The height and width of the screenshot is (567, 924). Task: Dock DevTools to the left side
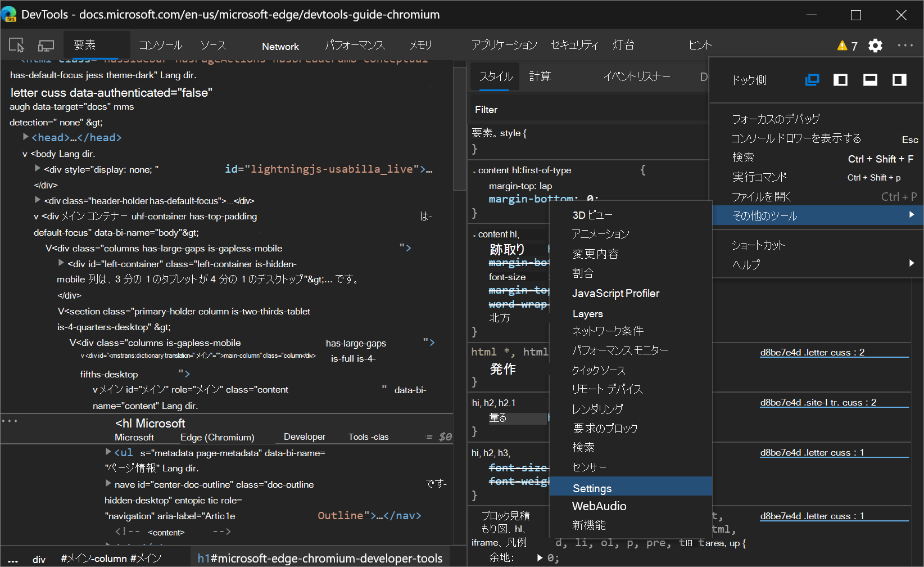[x=841, y=80]
